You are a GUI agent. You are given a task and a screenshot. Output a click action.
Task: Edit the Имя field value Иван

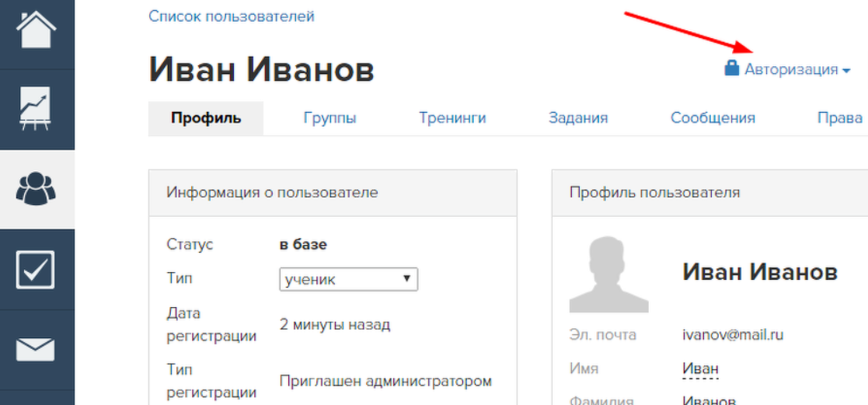(x=700, y=368)
